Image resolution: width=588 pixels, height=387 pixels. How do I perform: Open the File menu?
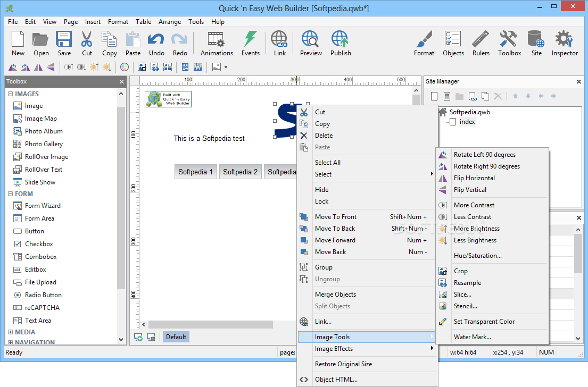coord(13,22)
